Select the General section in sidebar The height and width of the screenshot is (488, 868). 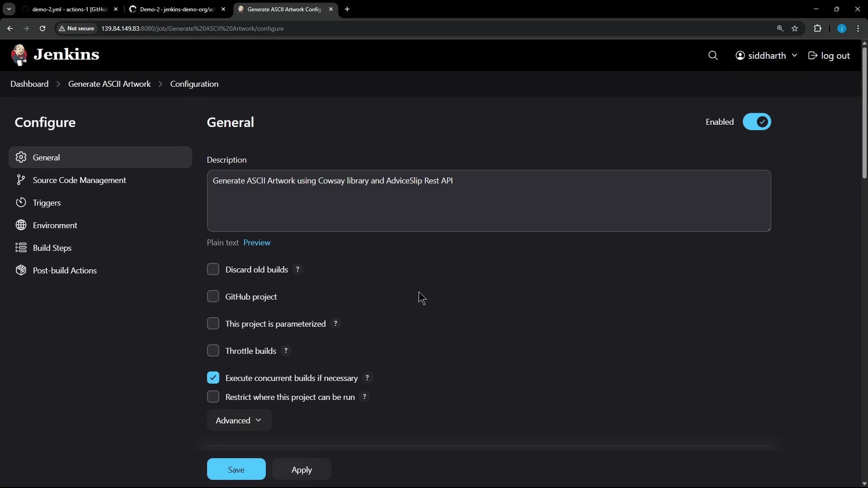[x=100, y=157]
